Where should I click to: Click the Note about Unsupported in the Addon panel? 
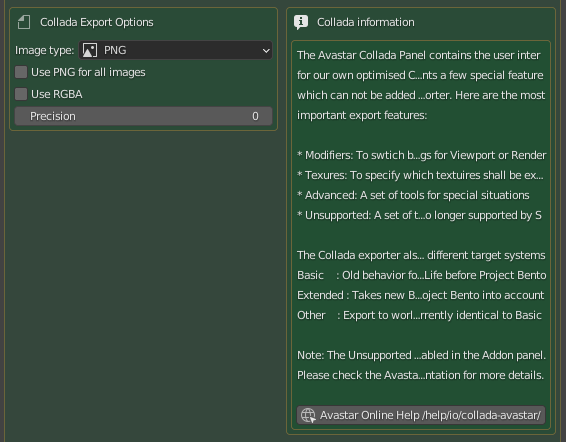click(422, 355)
